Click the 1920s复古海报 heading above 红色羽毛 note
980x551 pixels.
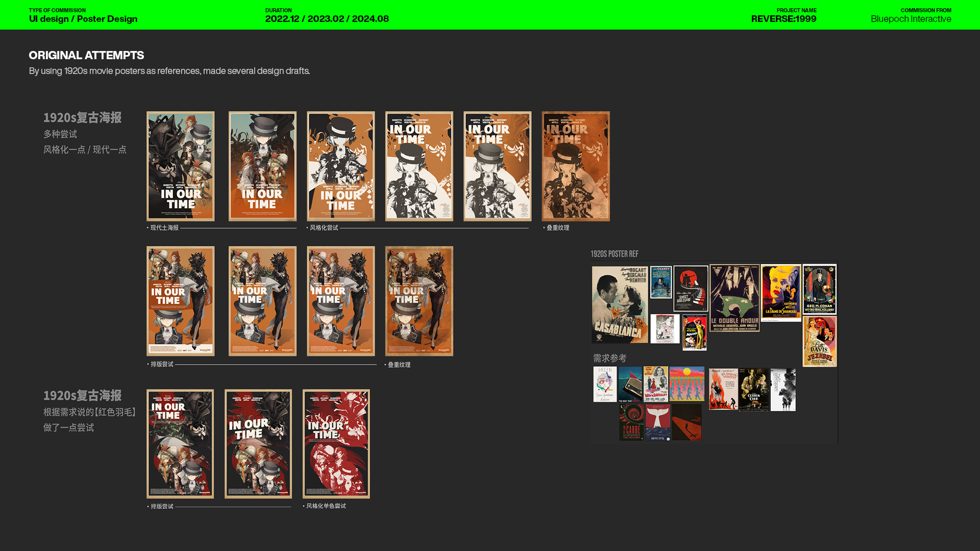[x=82, y=395]
